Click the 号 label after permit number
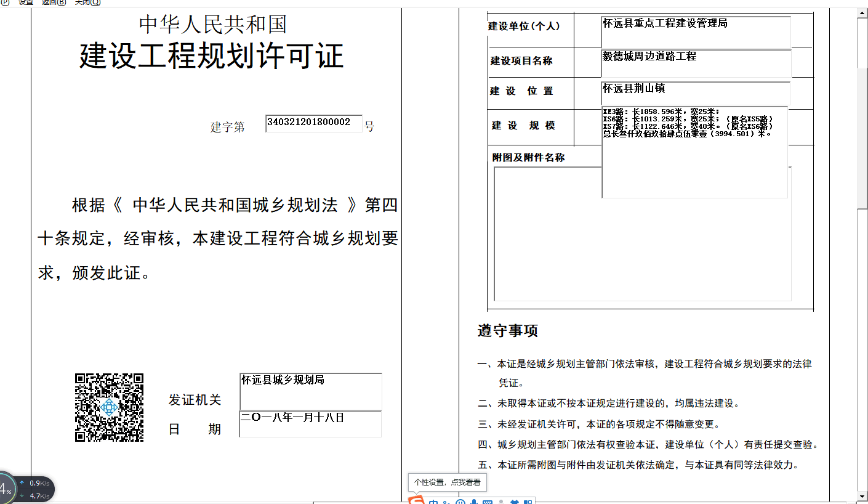Viewport: 868px width, 504px height. pos(369,126)
